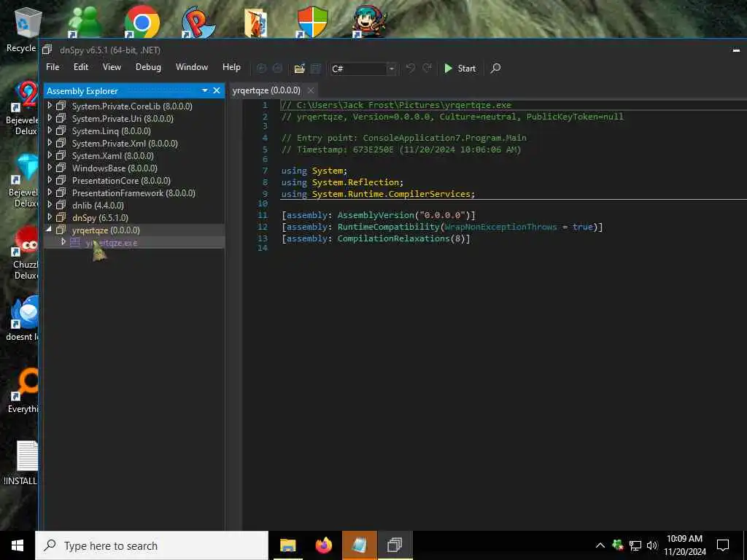747x560 pixels.
Task: Click the Redo toolbar icon
Action: point(427,68)
